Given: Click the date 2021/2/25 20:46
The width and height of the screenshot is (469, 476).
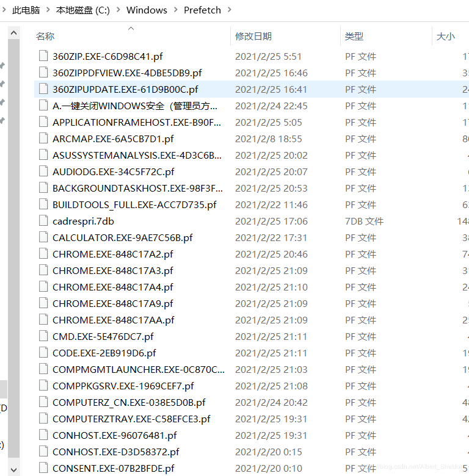Looking at the screenshot, I should (271, 254).
